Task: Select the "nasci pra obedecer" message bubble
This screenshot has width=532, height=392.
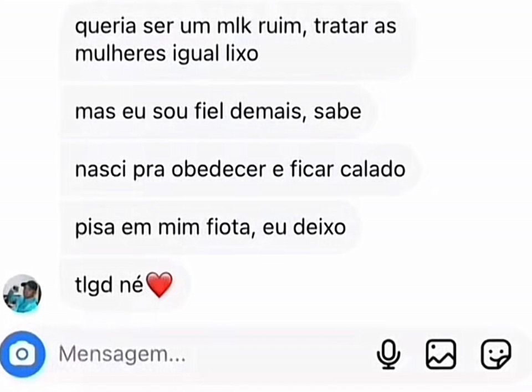Action: [x=240, y=169]
